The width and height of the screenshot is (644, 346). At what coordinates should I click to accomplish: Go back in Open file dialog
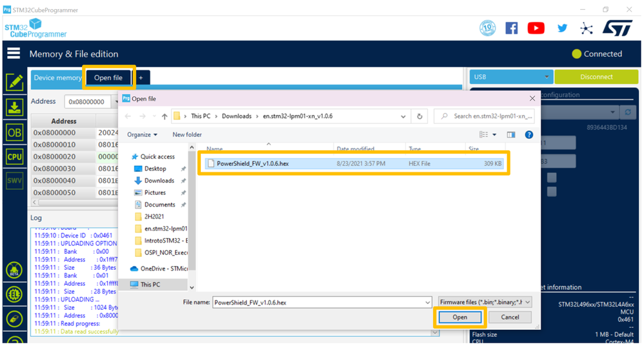tap(128, 116)
